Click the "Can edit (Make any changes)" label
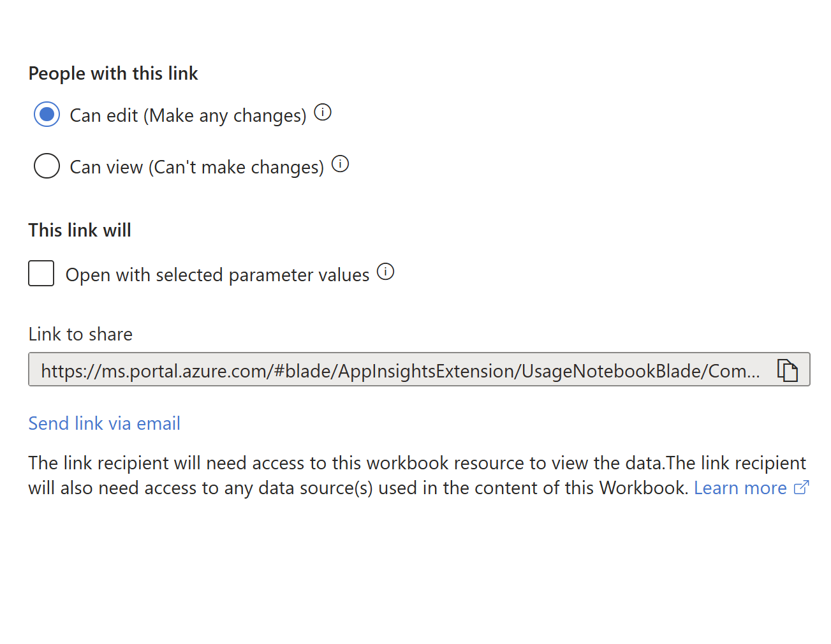This screenshot has width=831, height=644. 188,115
